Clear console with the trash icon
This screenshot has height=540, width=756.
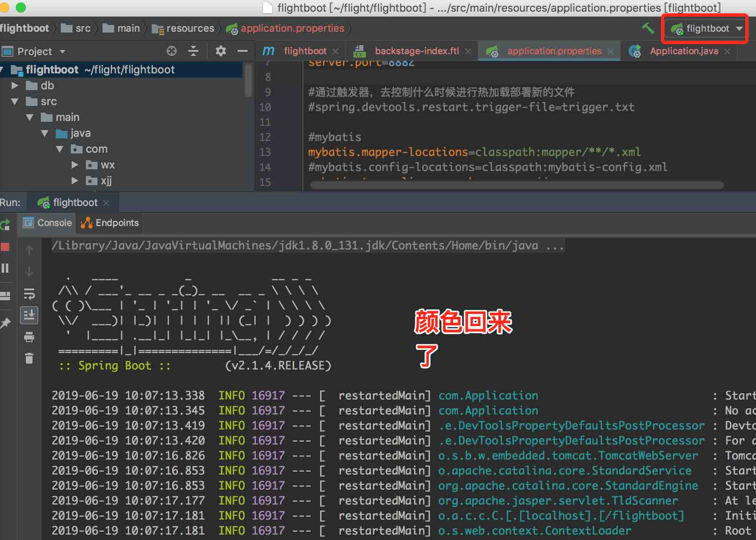[29, 358]
